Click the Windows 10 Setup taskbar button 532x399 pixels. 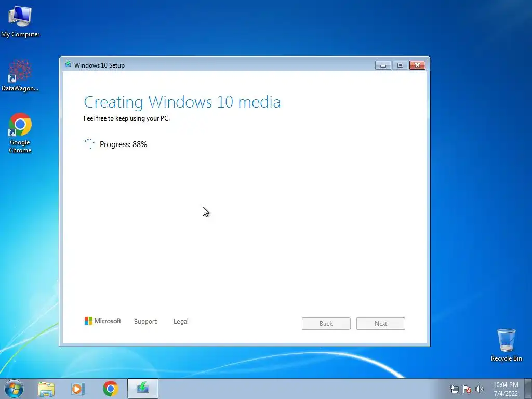[x=143, y=389]
